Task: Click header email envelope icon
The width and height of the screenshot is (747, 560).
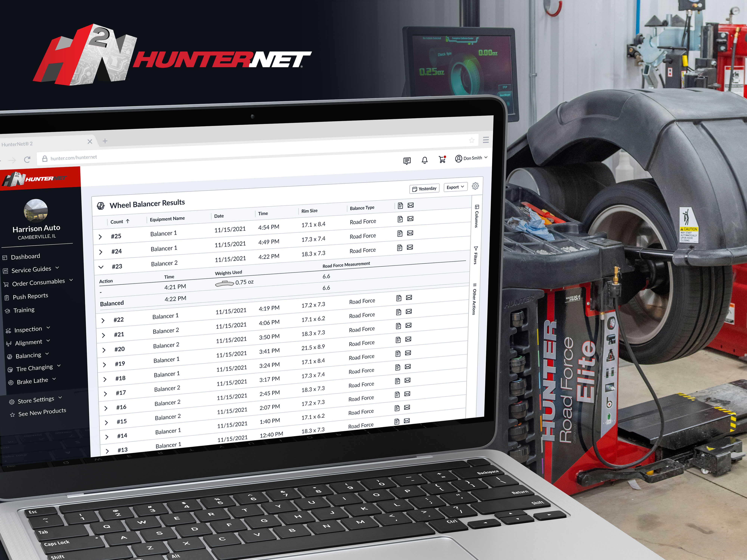Action: click(x=411, y=205)
